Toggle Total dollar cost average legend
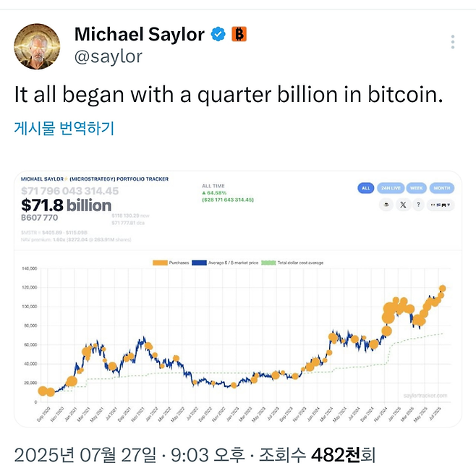This screenshot has width=476, height=476. (292, 263)
